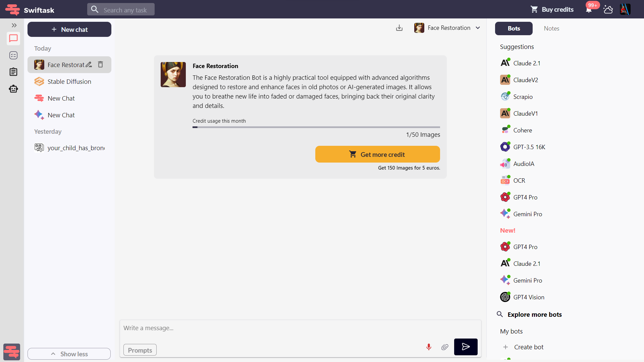Image resolution: width=644 pixels, height=362 pixels.
Task: Open the notifications bell icon
Action: tap(589, 9)
